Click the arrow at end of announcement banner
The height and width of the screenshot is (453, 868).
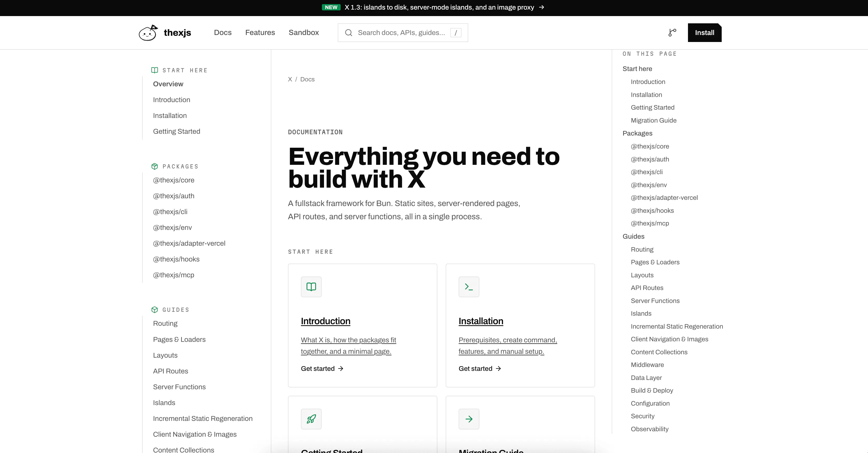[541, 8]
